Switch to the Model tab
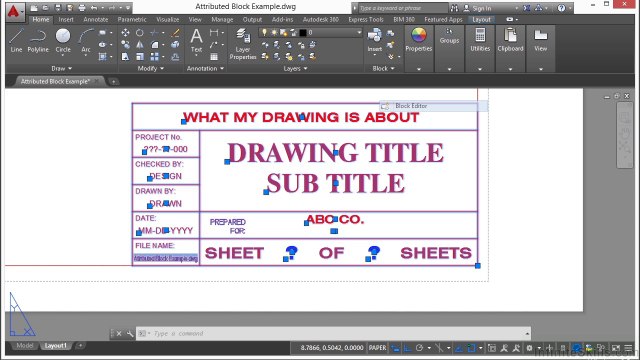The image size is (640, 360). [24, 345]
